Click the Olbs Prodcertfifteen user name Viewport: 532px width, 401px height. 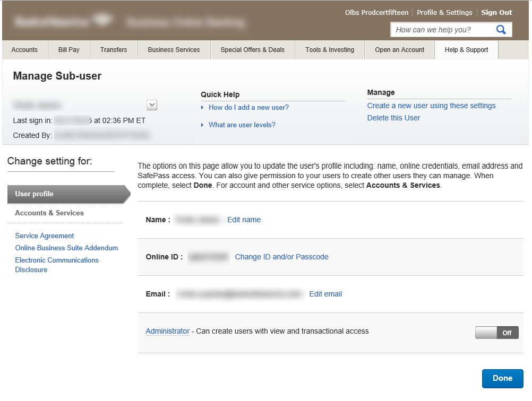(x=376, y=13)
